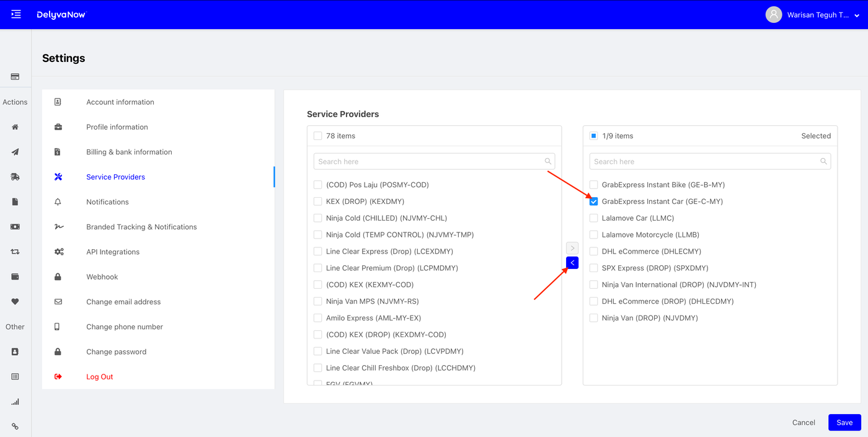Check the Lalamove Car (LLMC) checkbox
Screen dimensions: 868x437
594,218
